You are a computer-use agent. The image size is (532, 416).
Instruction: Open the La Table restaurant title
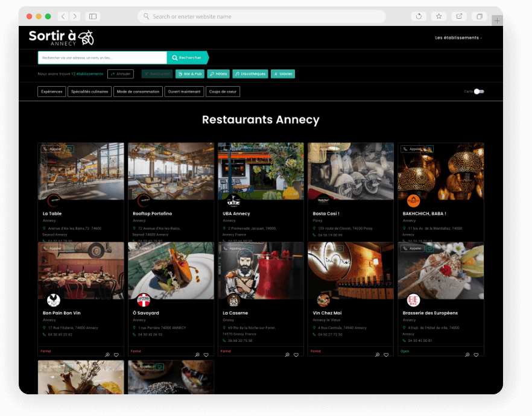pos(52,213)
